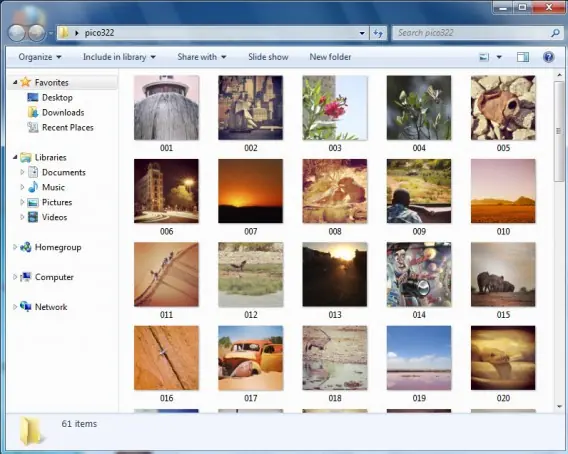Select thumbnail 001 water tower photo
Image resolution: width=568 pixels, height=454 pixels.
(x=166, y=108)
